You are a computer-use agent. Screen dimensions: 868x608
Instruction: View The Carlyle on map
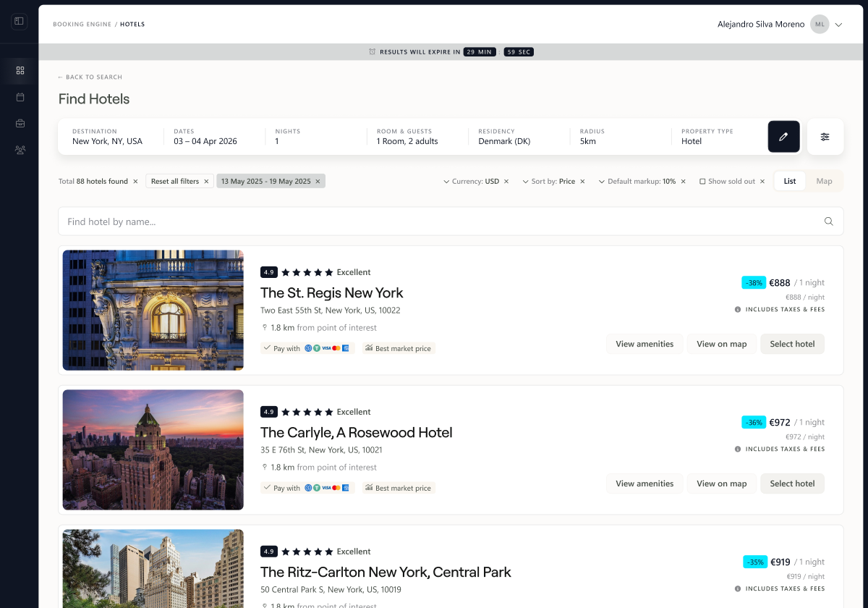(x=722, y=484)
